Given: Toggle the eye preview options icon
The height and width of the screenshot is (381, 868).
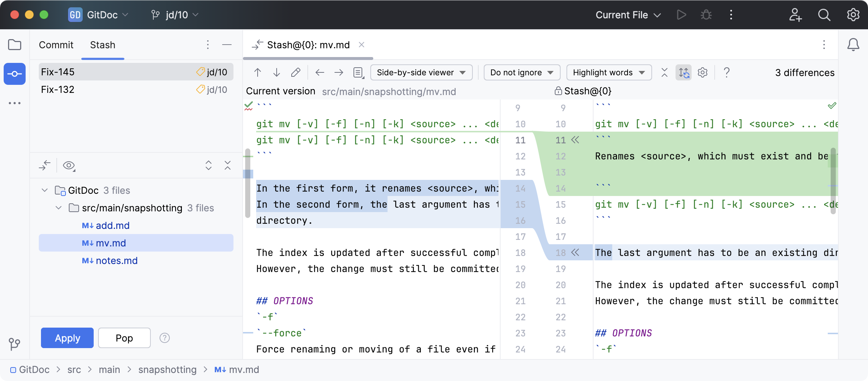Looking at the screenshot, I should click(x=69, y=166).
